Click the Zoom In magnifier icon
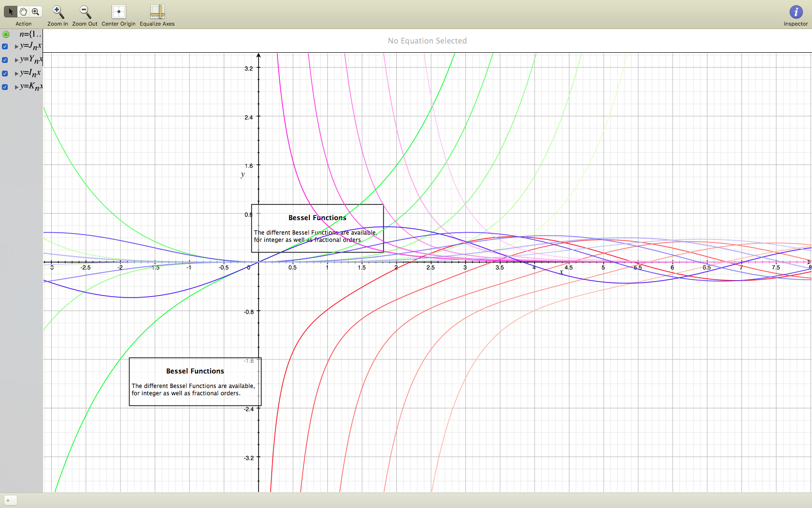This screenshot has width=812, height=508. click(58, 12)
